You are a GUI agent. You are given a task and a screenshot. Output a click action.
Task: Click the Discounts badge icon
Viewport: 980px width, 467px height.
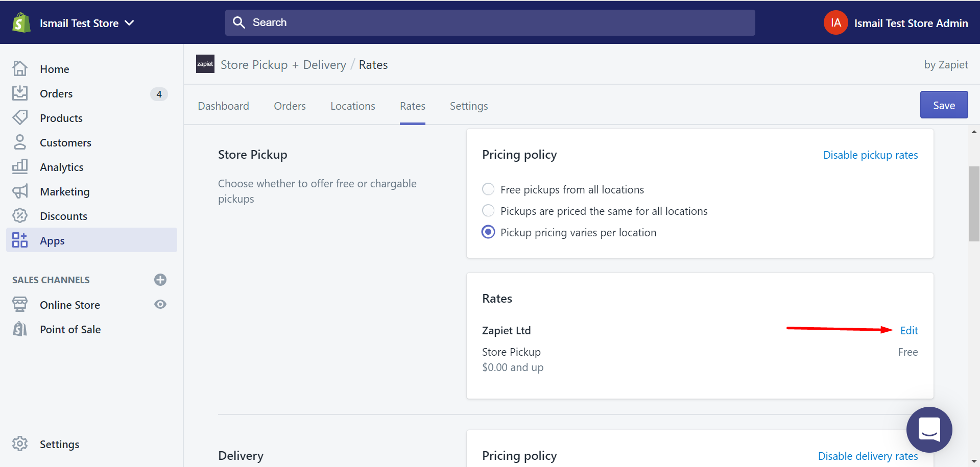(20, 215)
